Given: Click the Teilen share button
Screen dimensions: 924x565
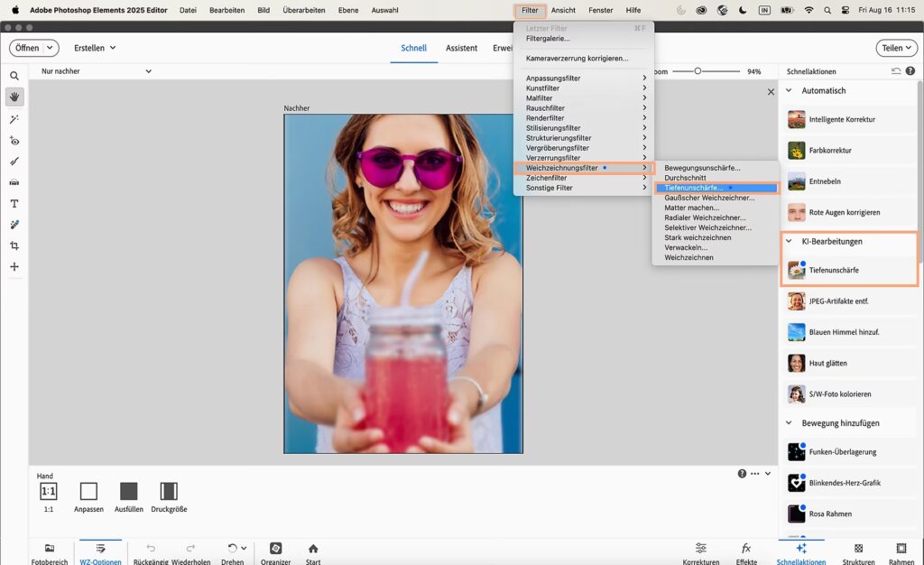Looking at the screenshot, I should click(896, 48).
